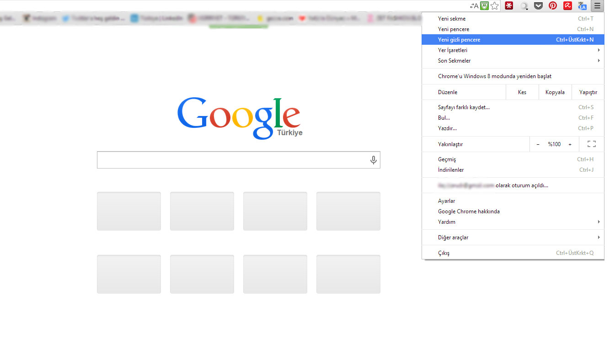Viewport: 615px width, 364px height.
Task: Choose Bul... from the menu
Action: 513,118
